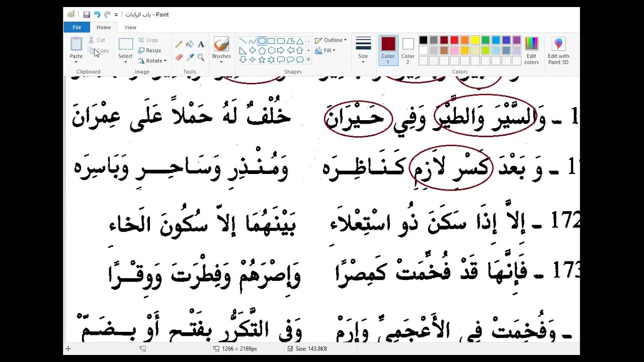Image resolution: width=644 pixels, height=362 pixels.
Task: Click Edit with Paint 3D
Action: coord(558,50)
